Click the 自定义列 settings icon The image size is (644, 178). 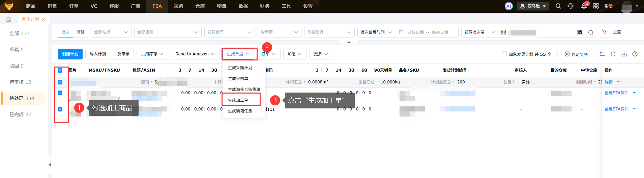point(567,54)
